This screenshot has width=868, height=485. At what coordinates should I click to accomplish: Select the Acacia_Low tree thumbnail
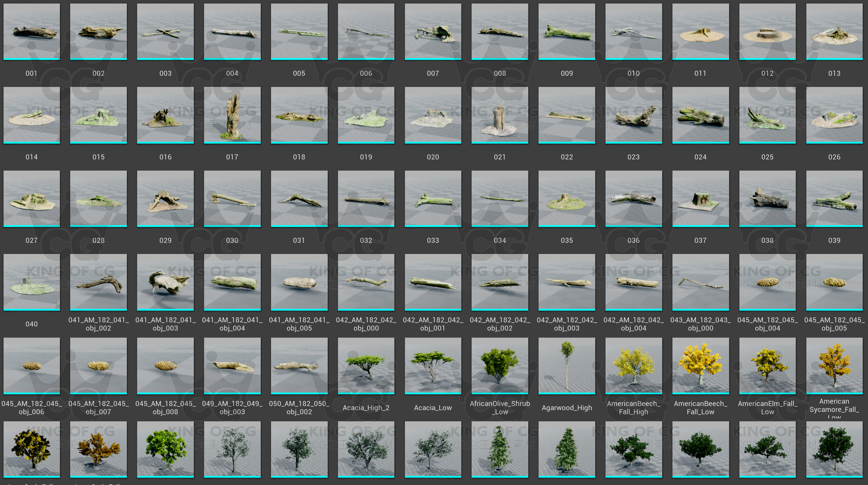pyautogui.click(x=433, y=366)
